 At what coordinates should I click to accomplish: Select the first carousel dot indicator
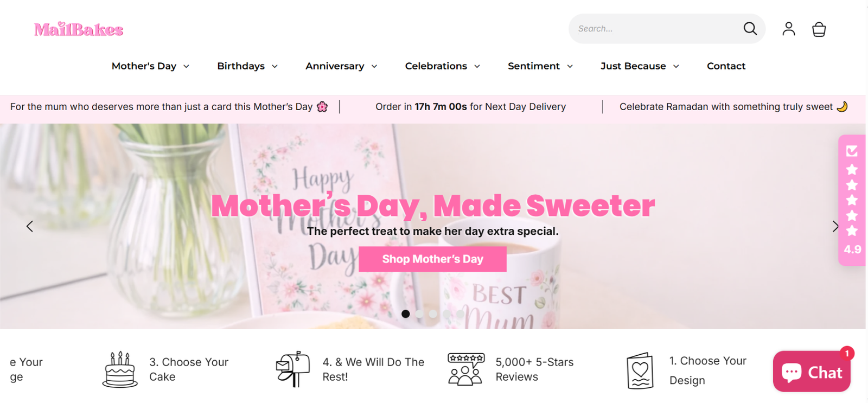click(405, 314)
